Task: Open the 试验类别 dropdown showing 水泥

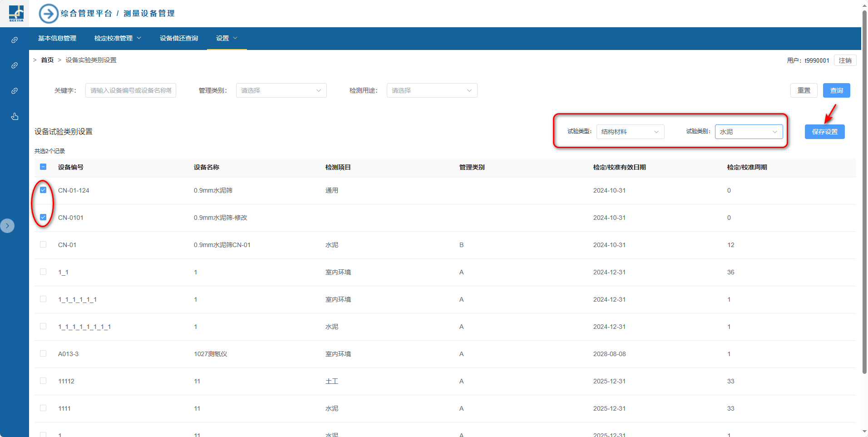Action: coord(749,132)
